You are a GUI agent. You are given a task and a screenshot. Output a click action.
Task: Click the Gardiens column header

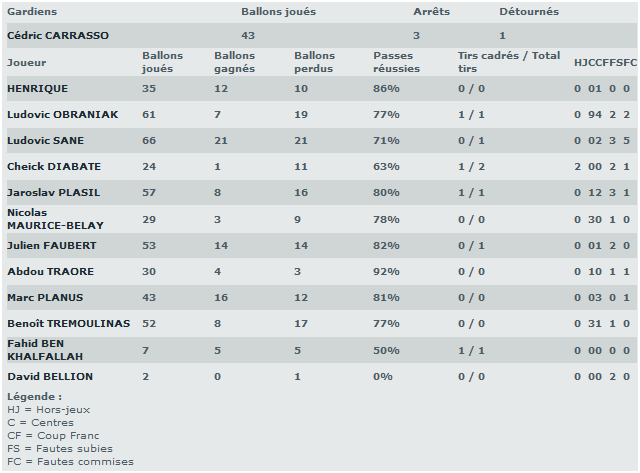[32, 12]
